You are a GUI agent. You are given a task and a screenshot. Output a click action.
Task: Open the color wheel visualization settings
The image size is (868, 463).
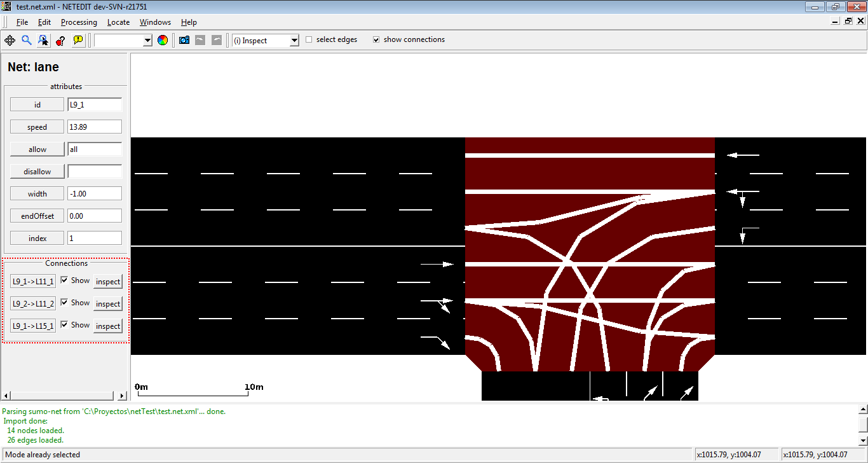click(163, 40)
